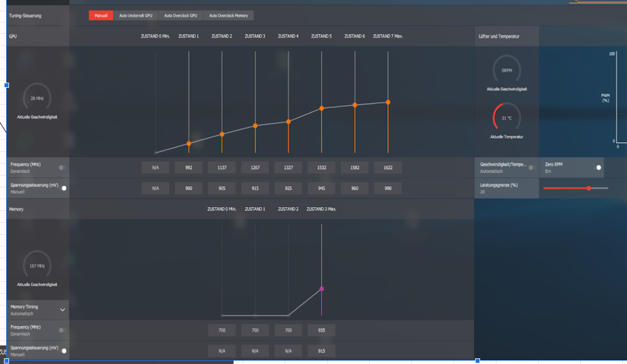Click Memory Zustand 3 Max. purple point

(321, 289)
